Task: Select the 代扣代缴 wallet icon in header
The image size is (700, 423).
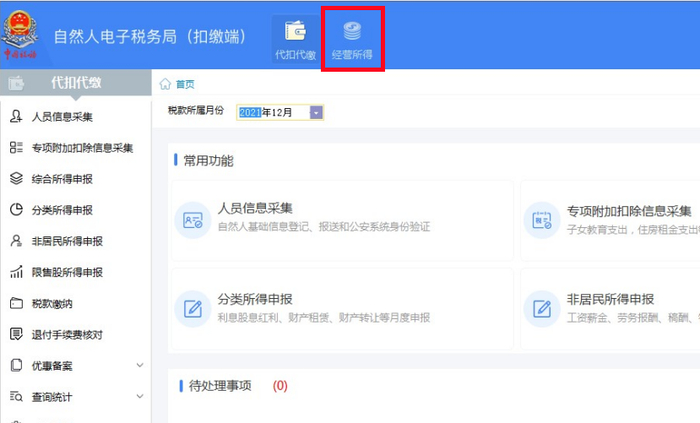Action: pyautogui.click(x=295, y=31)
